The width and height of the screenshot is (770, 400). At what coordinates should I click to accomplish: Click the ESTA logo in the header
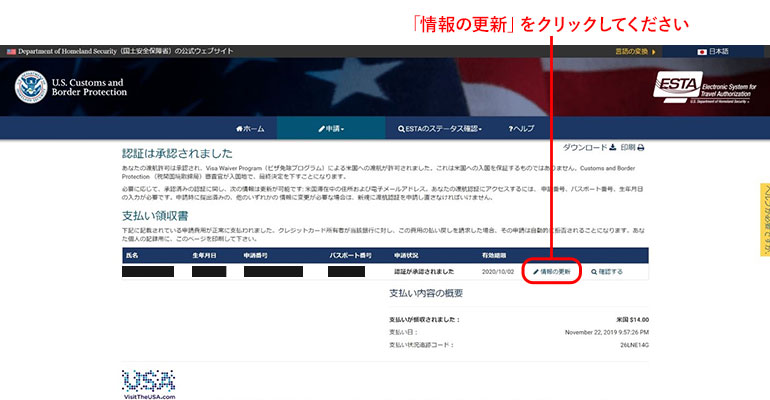click(705, 88)
